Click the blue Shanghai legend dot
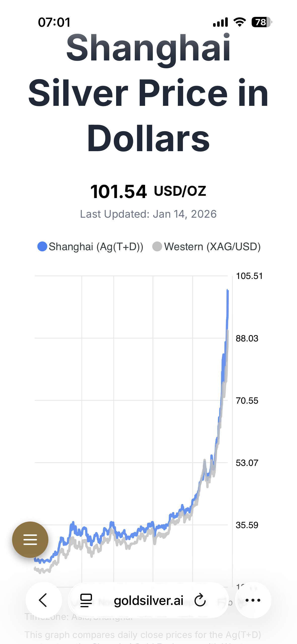297x644 pixels. [x=42, y=246]
